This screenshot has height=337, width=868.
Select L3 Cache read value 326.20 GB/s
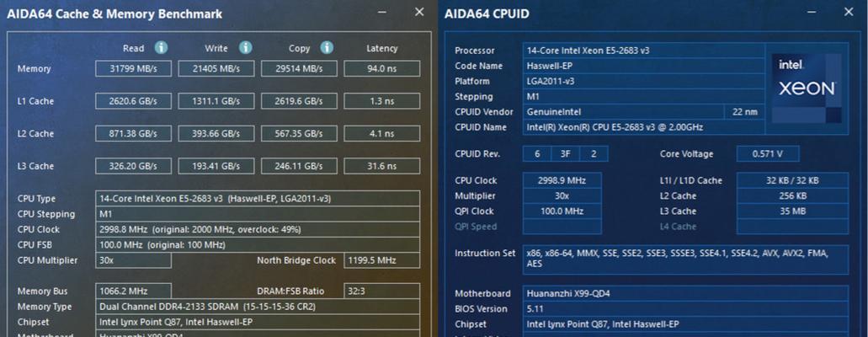[x=133, y=166]
